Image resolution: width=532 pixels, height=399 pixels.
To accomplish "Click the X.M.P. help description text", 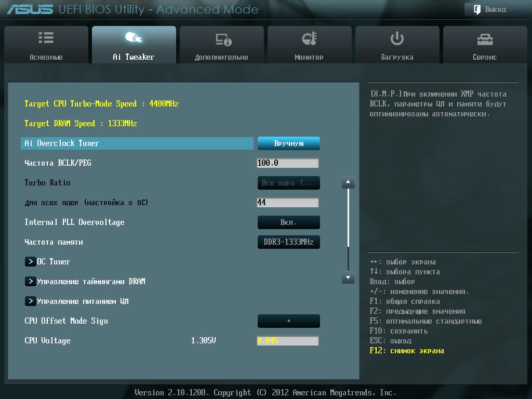I will click(438, 104).
